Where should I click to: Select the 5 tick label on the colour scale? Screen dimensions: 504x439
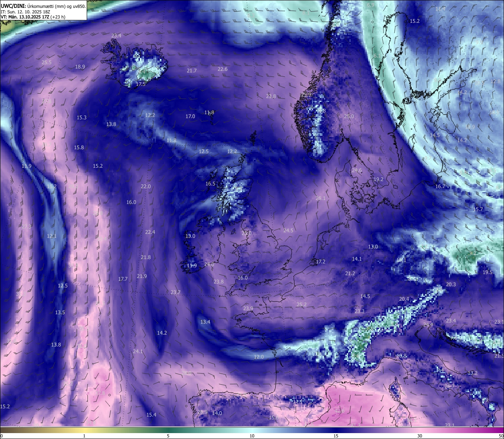click(x=168, y=436)
